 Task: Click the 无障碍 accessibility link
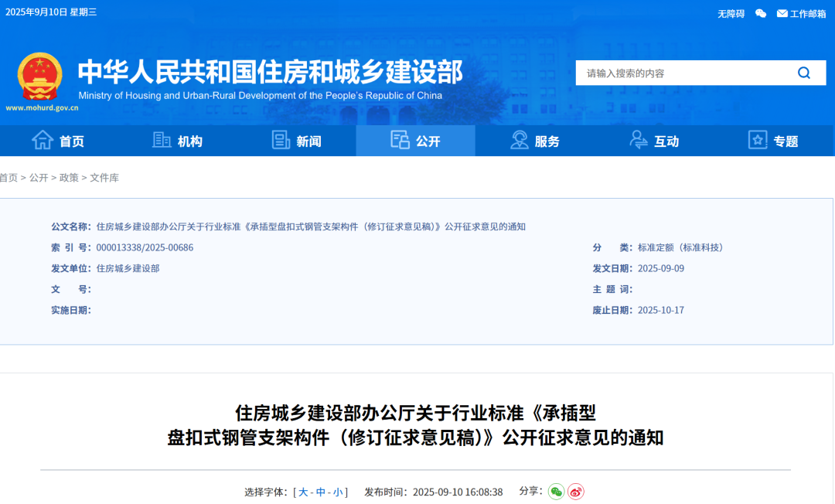coord(731,14)
